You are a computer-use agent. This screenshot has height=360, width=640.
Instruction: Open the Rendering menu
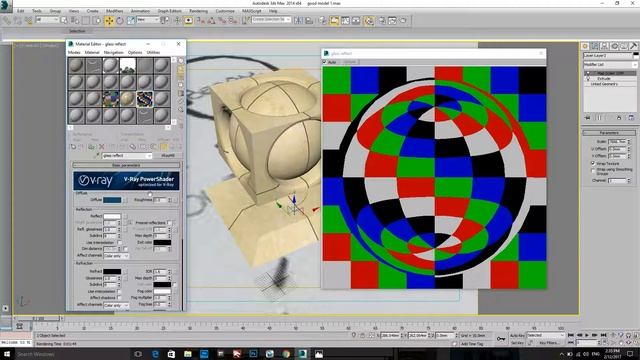coord(198,11)
